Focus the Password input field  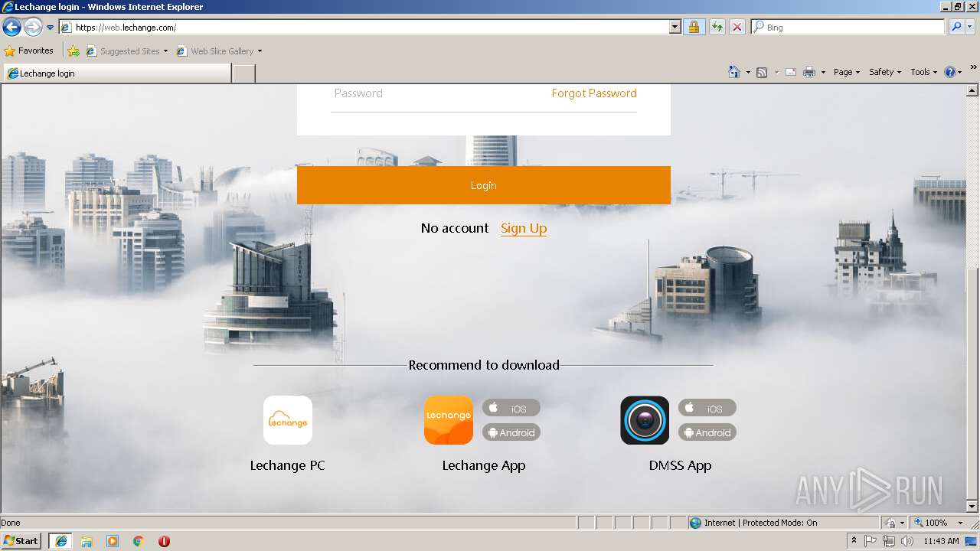[x=436, y=93]
